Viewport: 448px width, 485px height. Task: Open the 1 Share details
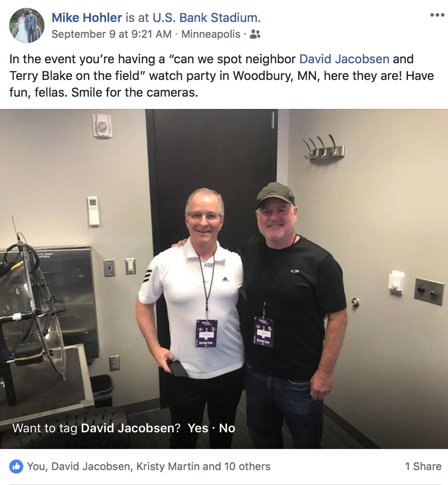[x=423, y=466]
